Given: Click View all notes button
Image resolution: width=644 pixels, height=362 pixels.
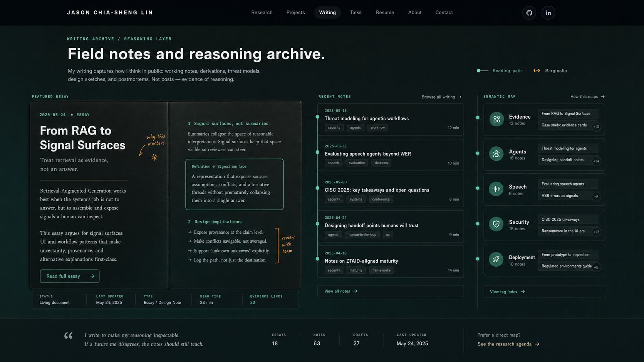Looking at the screenshot, I should (391, 291).
